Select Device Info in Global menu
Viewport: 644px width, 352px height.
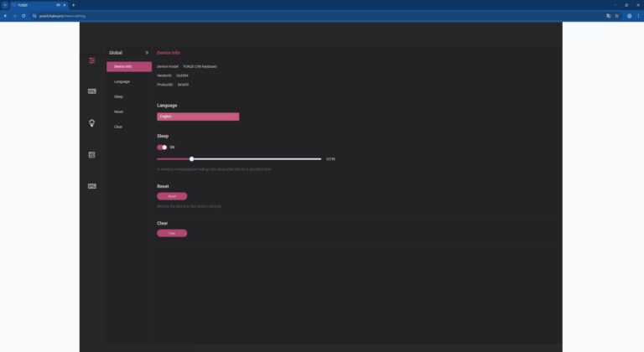pos(129,66)
